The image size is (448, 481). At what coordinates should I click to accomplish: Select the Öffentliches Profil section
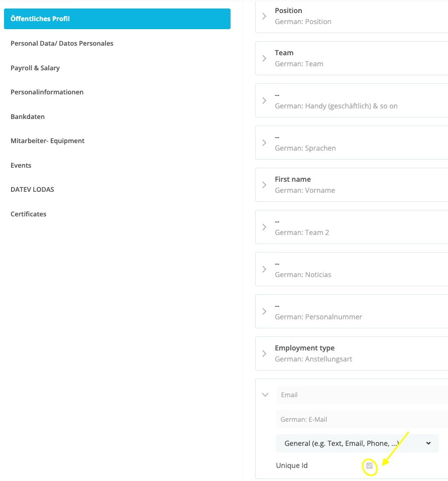coord(117,19)
